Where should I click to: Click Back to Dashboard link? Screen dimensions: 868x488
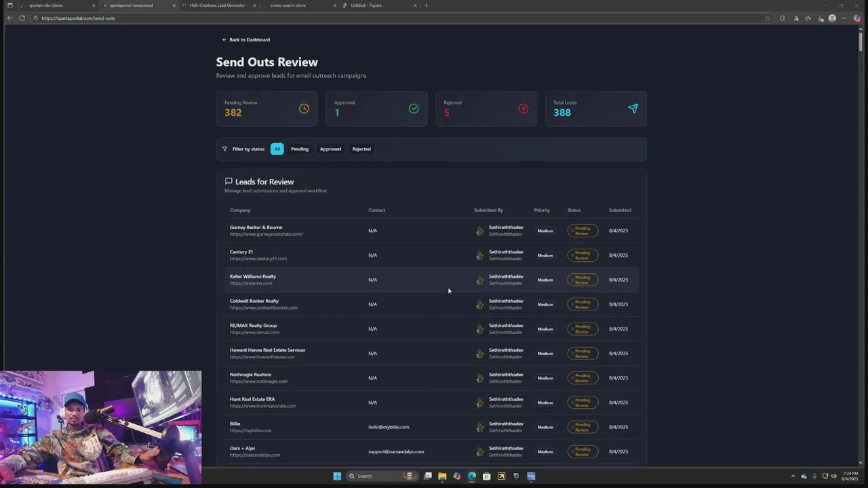pos(245,40)
